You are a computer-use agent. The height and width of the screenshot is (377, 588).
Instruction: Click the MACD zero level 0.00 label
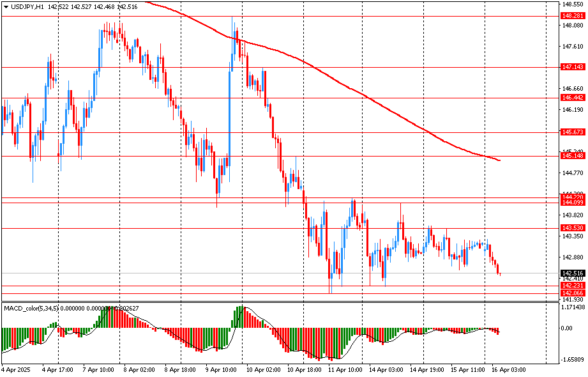click(x=568, y=328)
